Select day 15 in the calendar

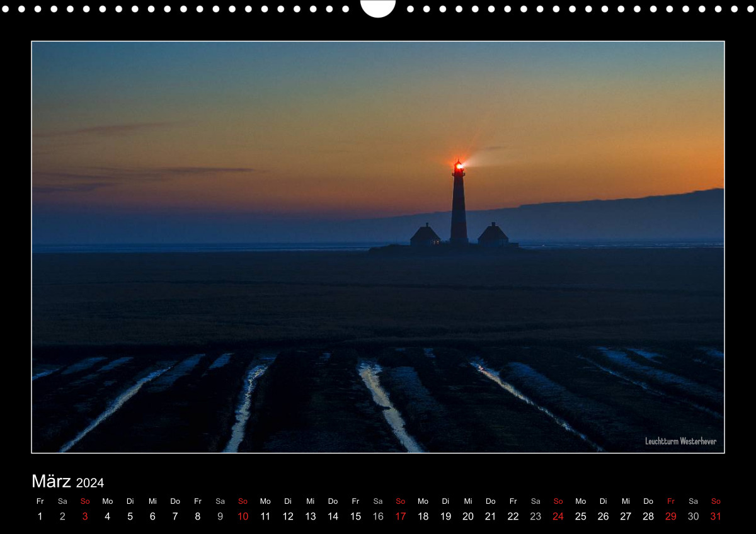coord(355,516)
